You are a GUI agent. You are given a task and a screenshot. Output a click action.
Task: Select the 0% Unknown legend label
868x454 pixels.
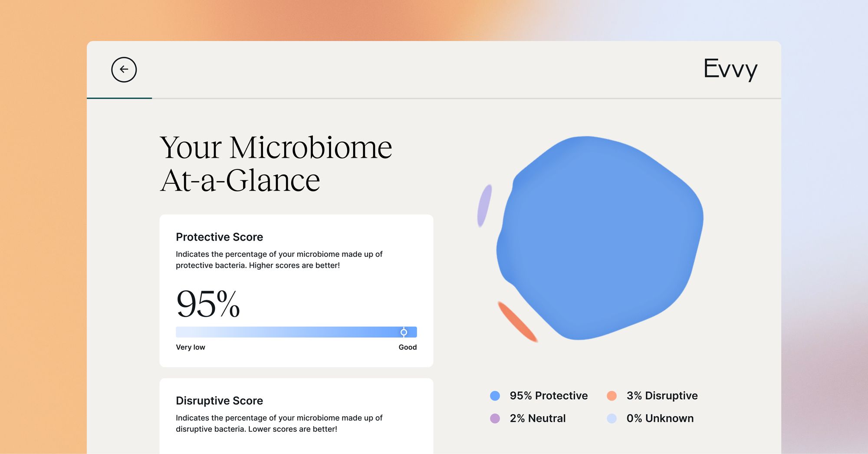[x=660, y=418]
